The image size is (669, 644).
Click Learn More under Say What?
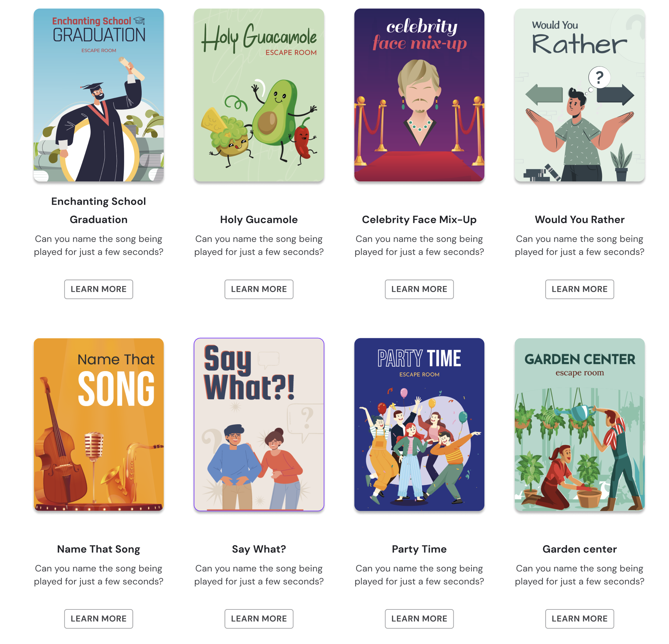pyautogui.click(x=259, y=619)
